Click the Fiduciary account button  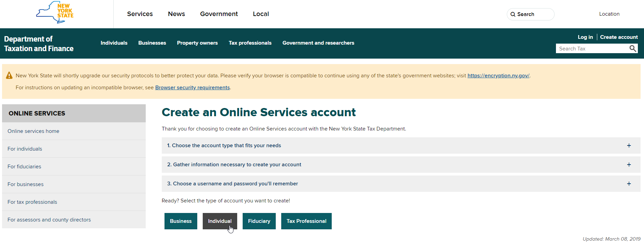point(259,221)
